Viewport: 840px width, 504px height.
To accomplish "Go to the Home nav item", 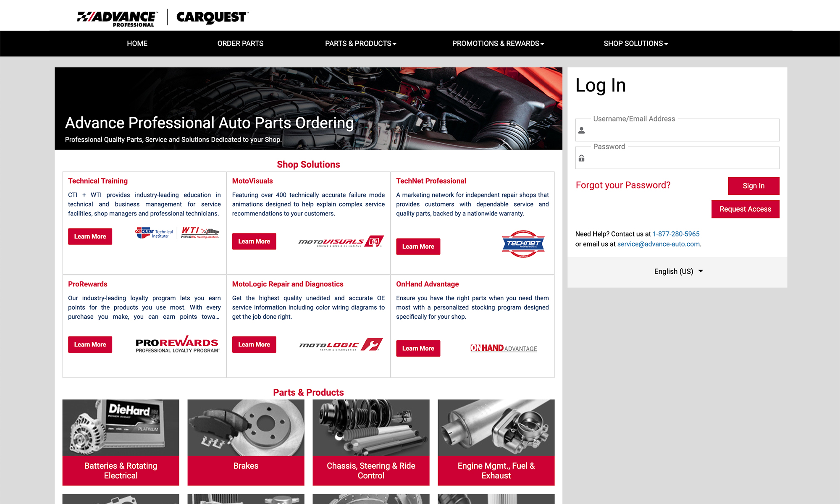I will coord(137,43).
